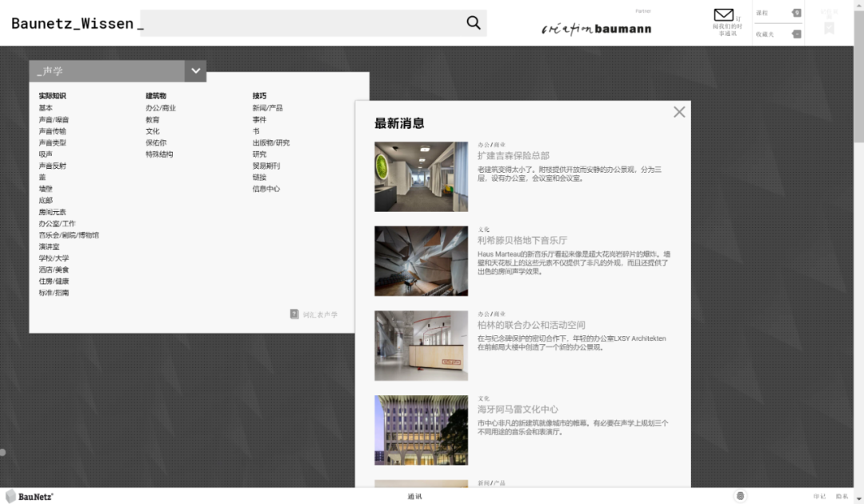Open the 书 link

click(x=256, y=131)
